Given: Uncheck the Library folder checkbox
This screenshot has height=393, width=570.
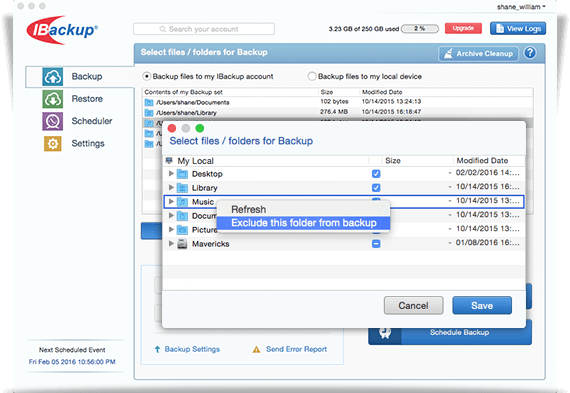Looking at the screenshot, I should pyautogui.click(x=376, y=188).
